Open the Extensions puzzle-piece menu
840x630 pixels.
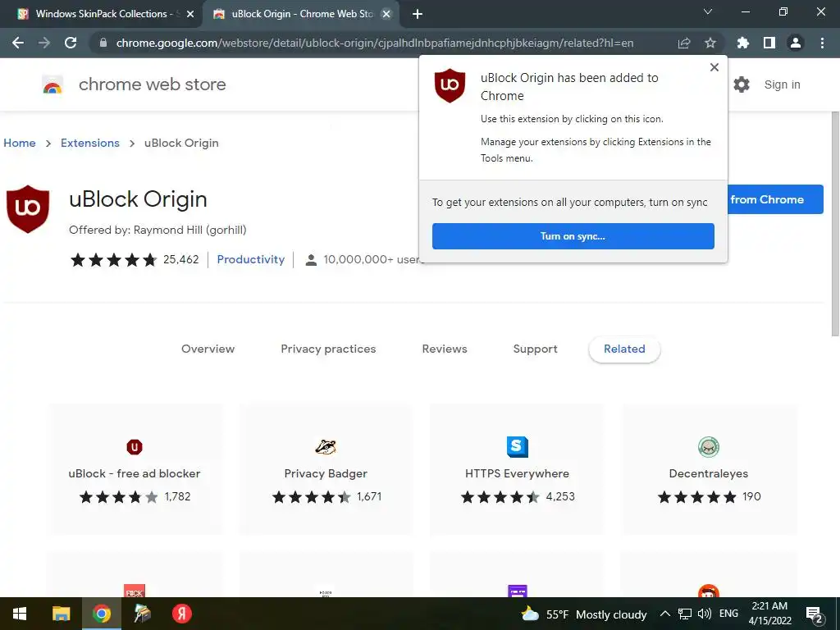tap(743, 43)
